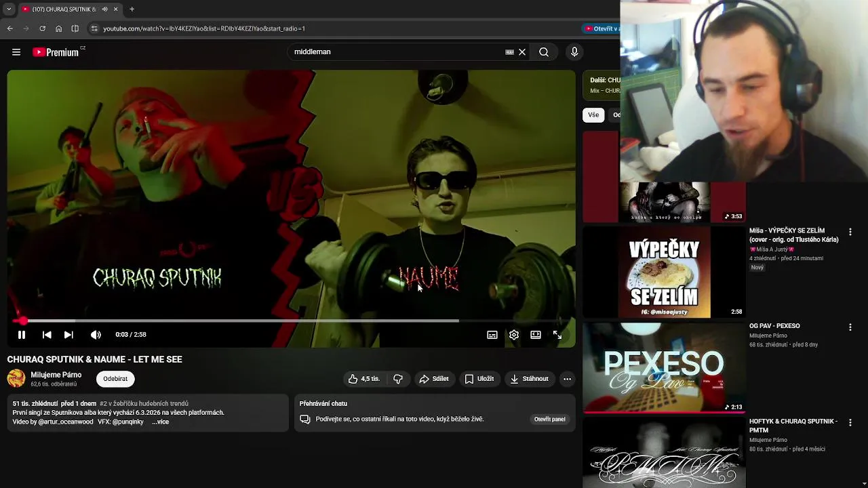The width and height of the screenshot is (868, 488).
Task: Open a new browser tab
Action: tap(132, 9)
